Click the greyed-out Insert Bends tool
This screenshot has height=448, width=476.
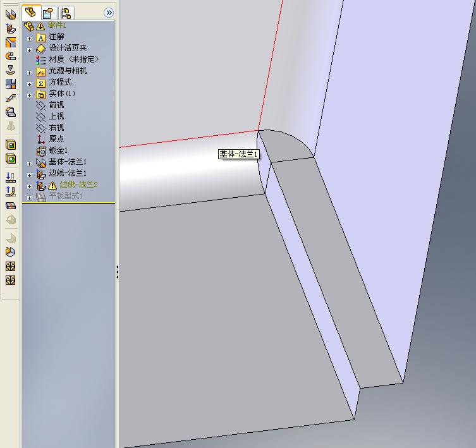11,239
